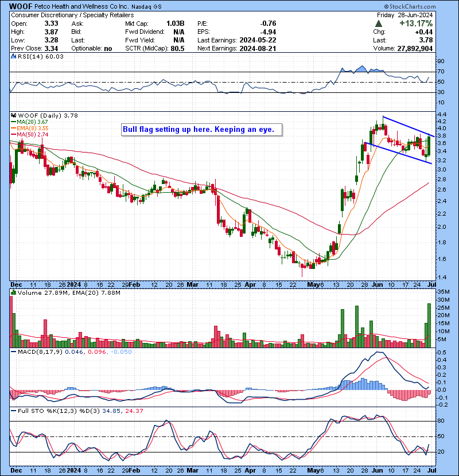Click the Jul label on the price chart date axis
Image resolution: width=459 pixels, height=476 pixels.
tap(432, 285)
